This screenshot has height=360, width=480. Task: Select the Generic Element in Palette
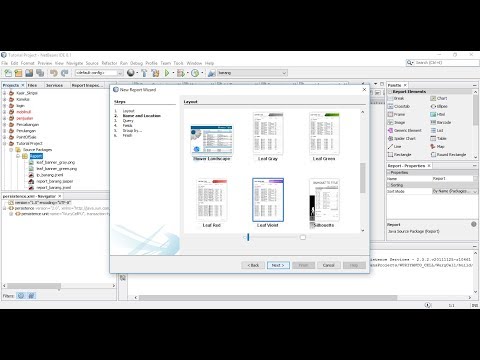click(405, 130)
